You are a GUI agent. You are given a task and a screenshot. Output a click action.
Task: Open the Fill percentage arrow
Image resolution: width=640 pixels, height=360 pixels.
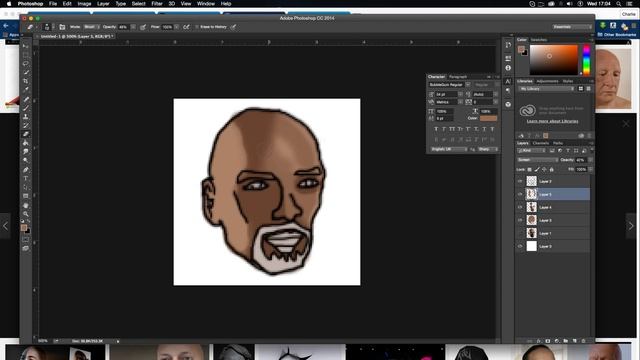pos(590,169)
